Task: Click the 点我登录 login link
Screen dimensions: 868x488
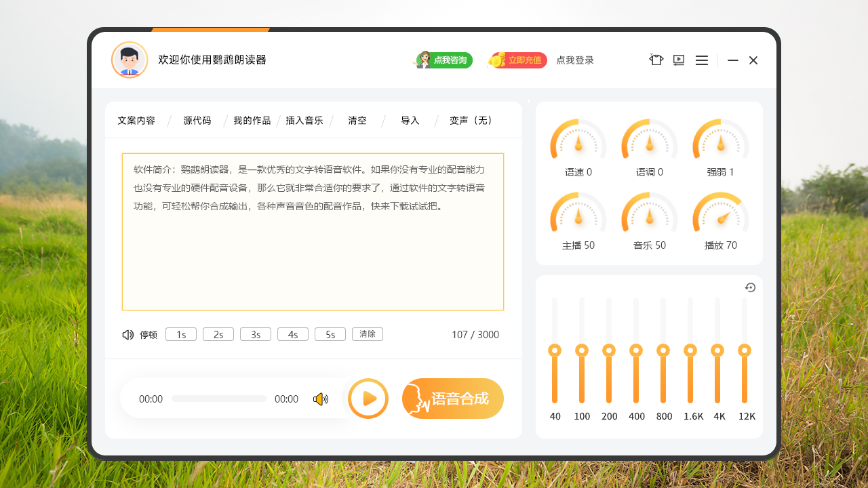Action: click(574, 60)
